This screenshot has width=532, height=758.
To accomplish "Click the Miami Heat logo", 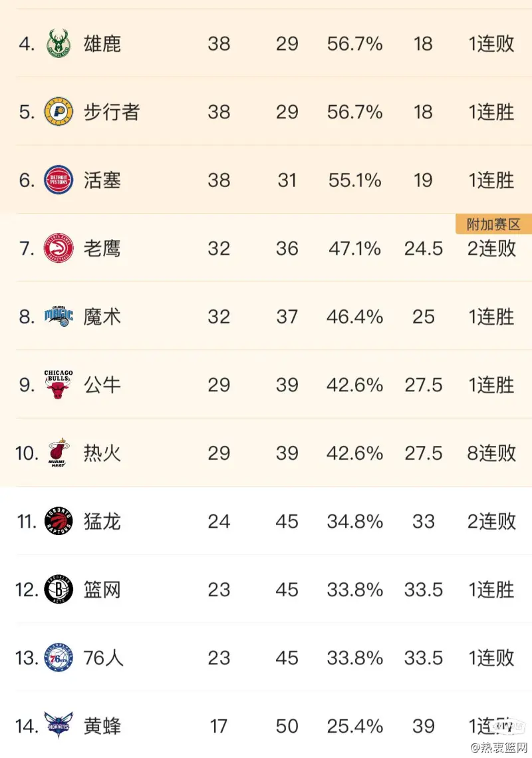I will pos(59,453).
